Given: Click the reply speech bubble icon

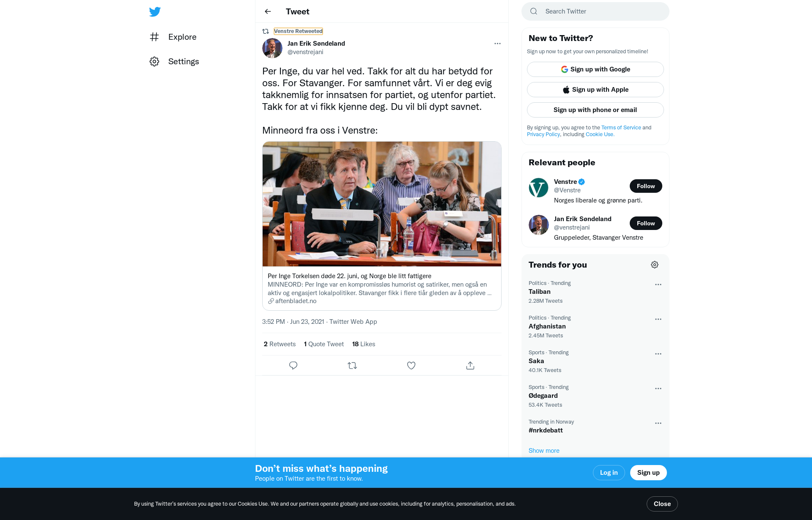Looking at the screenshot, I should point(293,365).
